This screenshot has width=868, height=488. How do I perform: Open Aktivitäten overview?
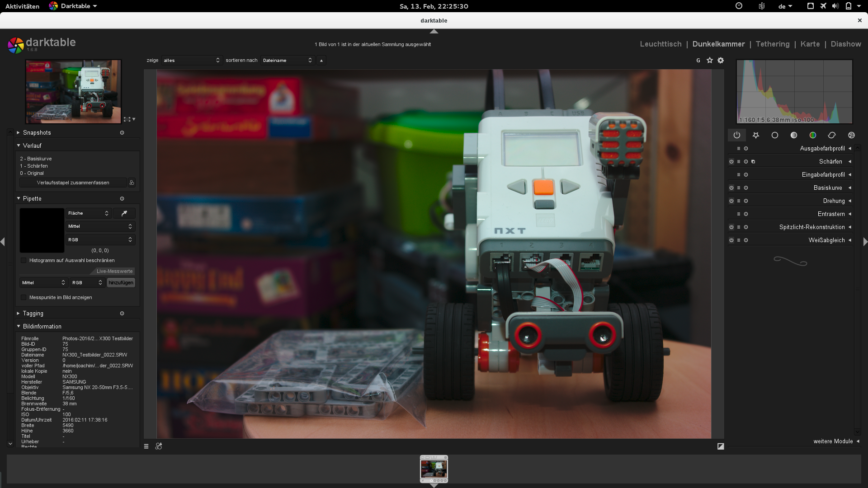tap(22, 6)
